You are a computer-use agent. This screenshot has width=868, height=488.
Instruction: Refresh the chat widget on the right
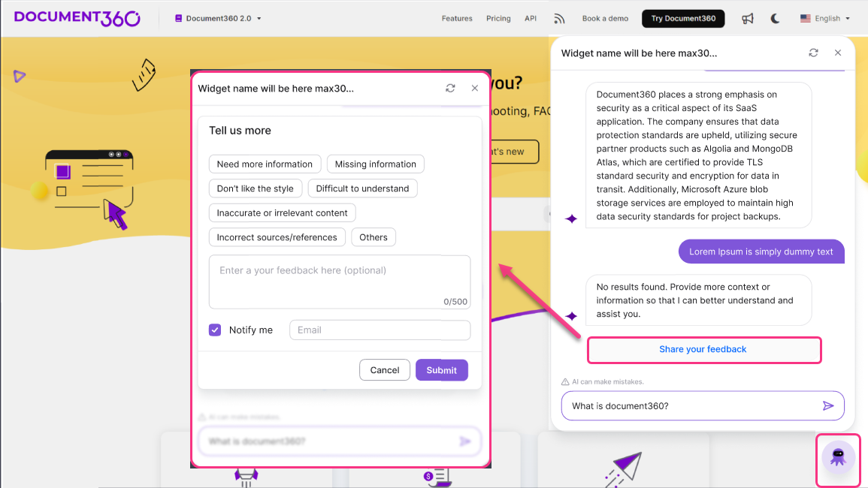[813, 53]
